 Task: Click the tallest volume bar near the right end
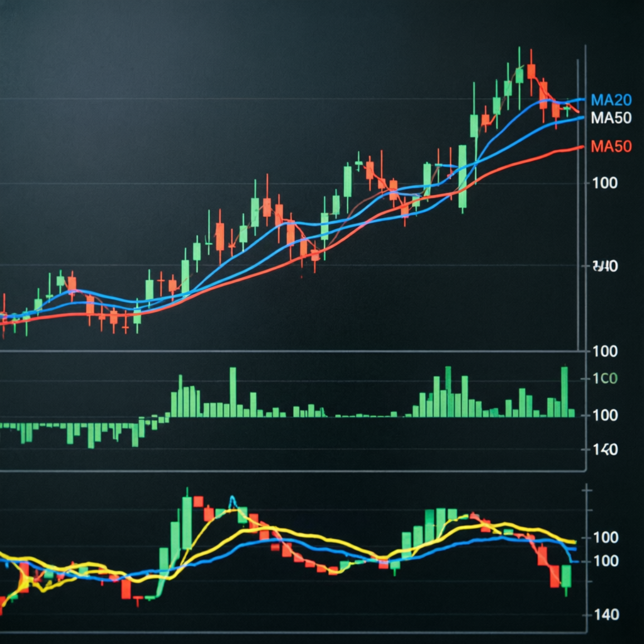tap(564, 391)
